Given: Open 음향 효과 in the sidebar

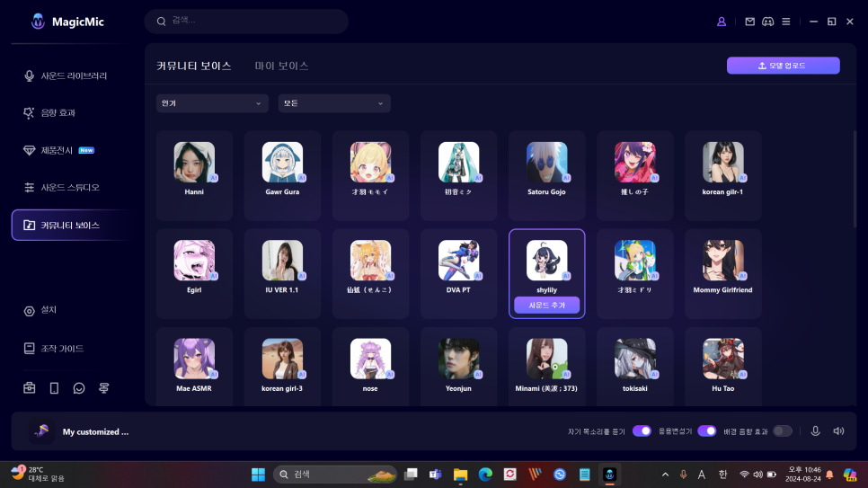Looking at the screenshot, I should [x=49, y=113].
